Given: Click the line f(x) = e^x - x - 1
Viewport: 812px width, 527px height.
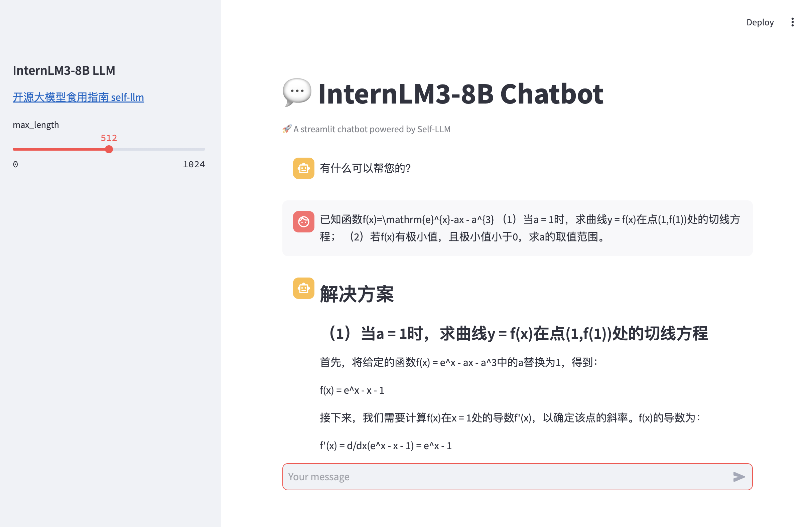Looking at the screenshot, I should [x=352, y=390].
